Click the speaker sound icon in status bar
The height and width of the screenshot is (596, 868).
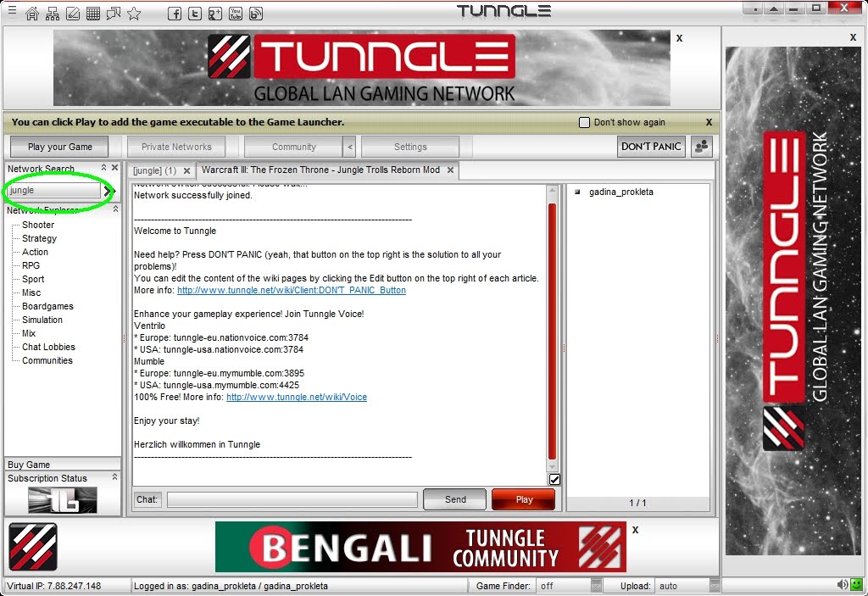click(x=843, y=584)
